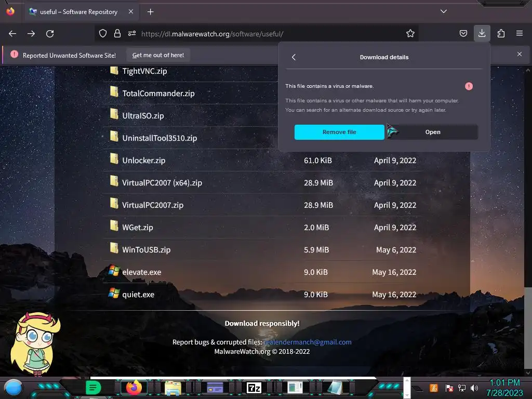Click quiet.exe file link

138,295
